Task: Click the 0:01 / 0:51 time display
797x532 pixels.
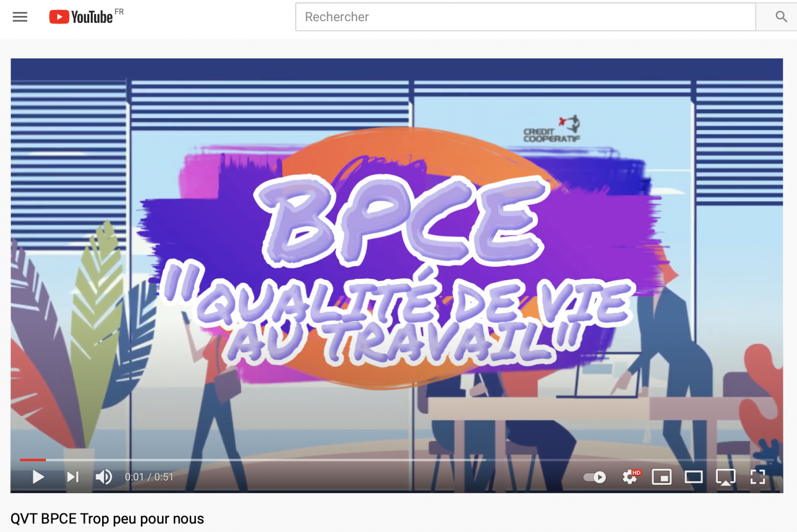Action: pyautogui.click(x=149, y=477)
